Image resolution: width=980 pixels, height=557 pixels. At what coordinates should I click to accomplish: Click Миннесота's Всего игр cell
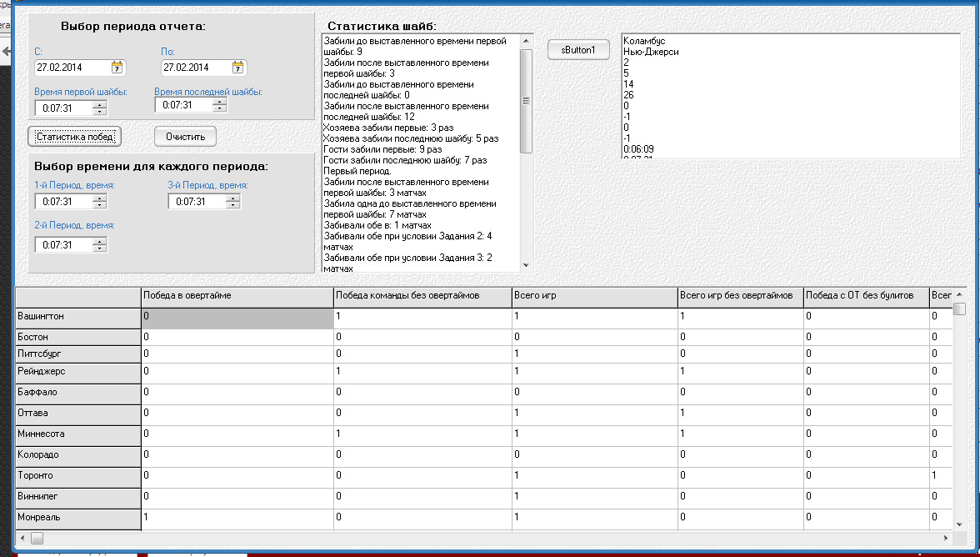pyautogui.click(x=594, y=436)
